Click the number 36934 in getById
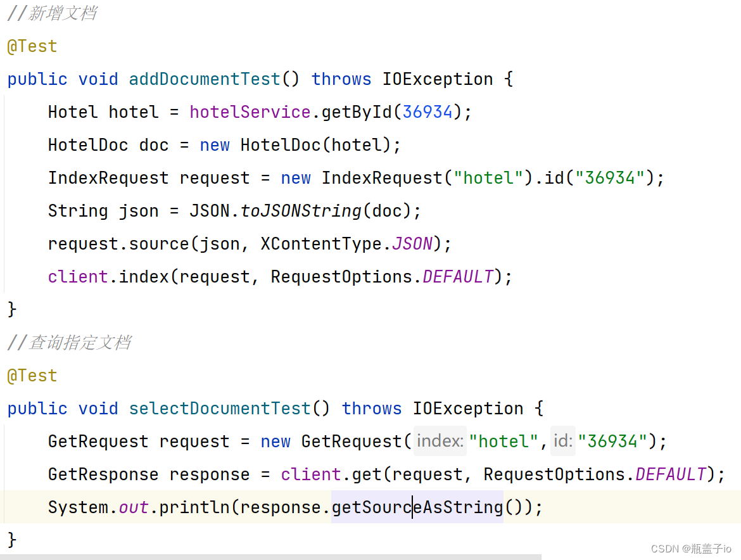741x560 pixels. tap(427, 112)
